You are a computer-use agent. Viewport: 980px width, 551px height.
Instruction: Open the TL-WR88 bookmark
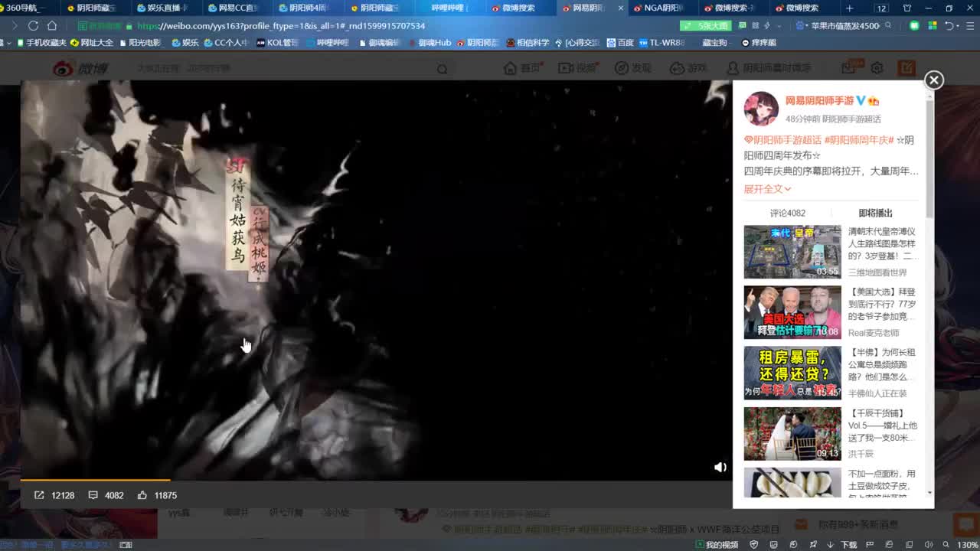(x=661, y=42)
